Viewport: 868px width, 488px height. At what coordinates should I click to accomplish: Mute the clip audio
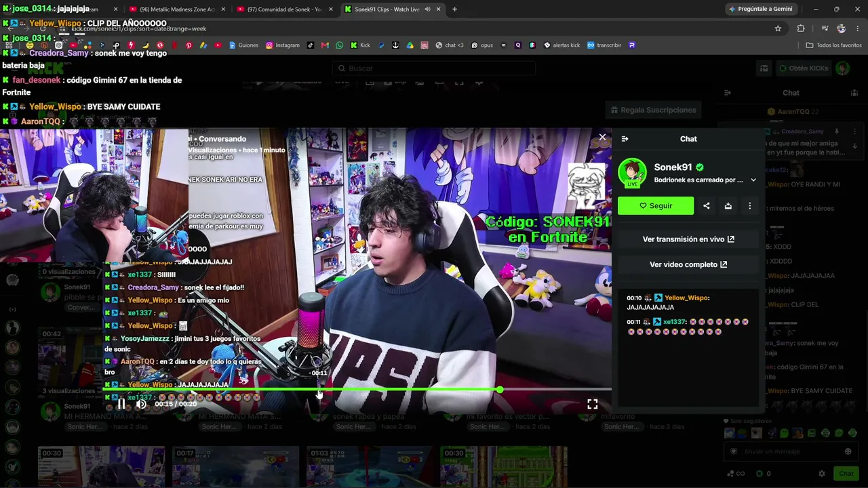coord(141,404)
